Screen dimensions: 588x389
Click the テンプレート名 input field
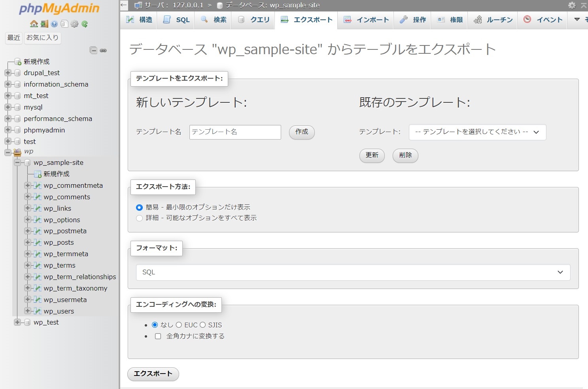(x=235, y=132)
